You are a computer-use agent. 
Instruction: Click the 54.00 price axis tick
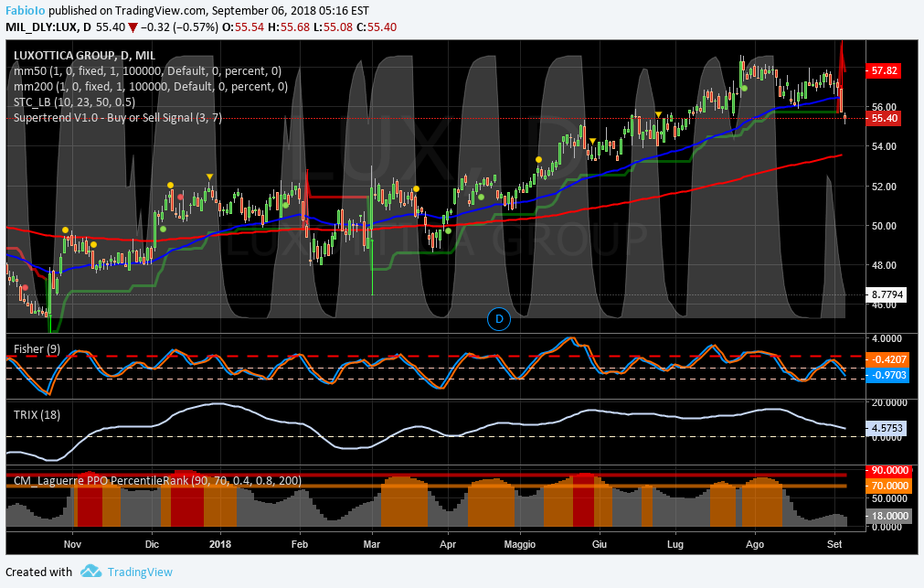tap(884, 146)
